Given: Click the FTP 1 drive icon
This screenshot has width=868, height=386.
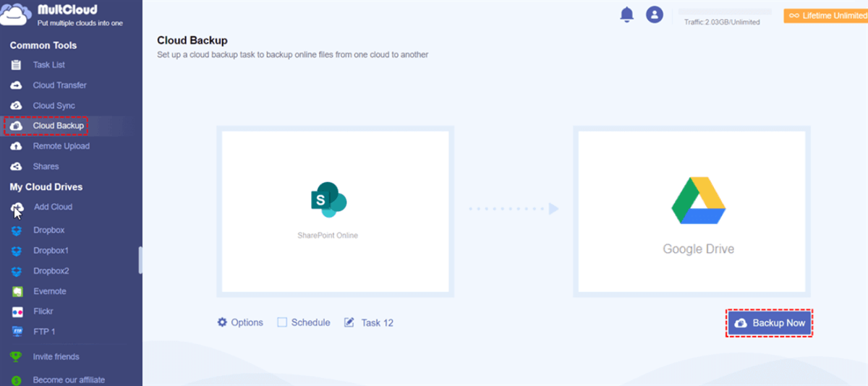Looking at the screenshot, I should pos(17,332).
